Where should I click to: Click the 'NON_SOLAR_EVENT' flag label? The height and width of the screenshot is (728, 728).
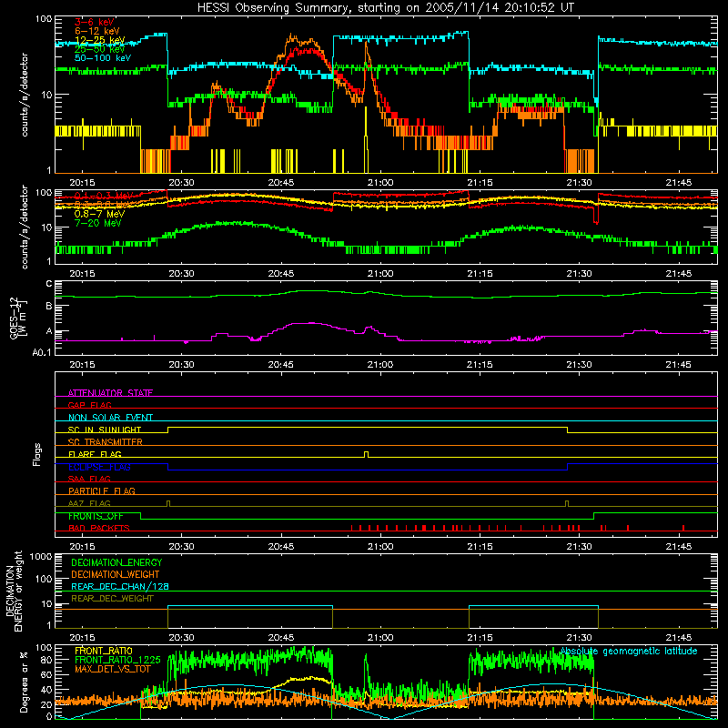tap(110, 418)
